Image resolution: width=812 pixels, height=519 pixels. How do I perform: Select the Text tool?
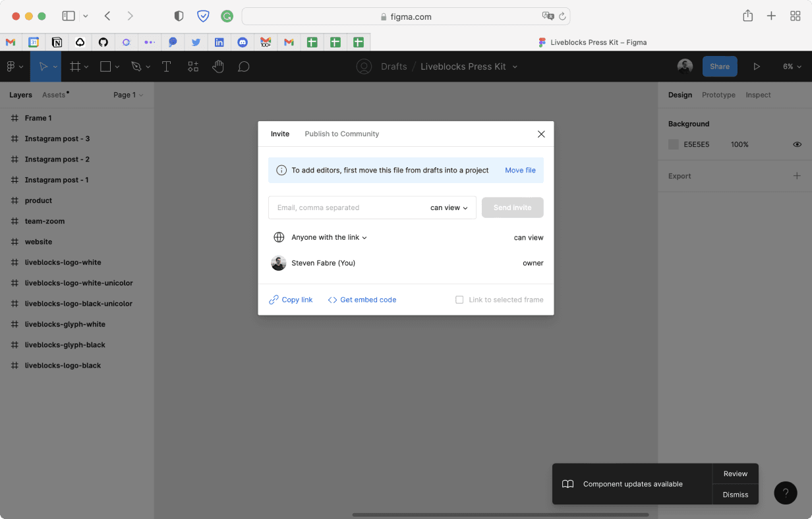[166, 66]
